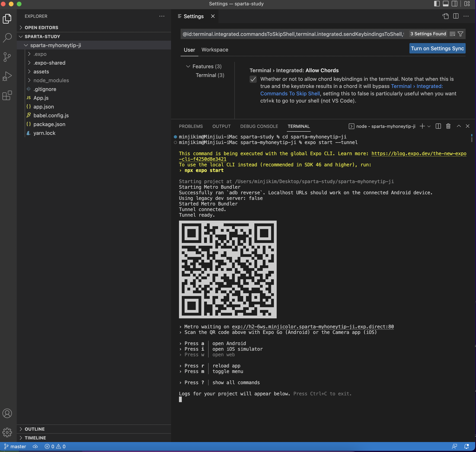Select the node terminal instance label
The height and width of the screenshot is (452, 476).
point(382,126)
